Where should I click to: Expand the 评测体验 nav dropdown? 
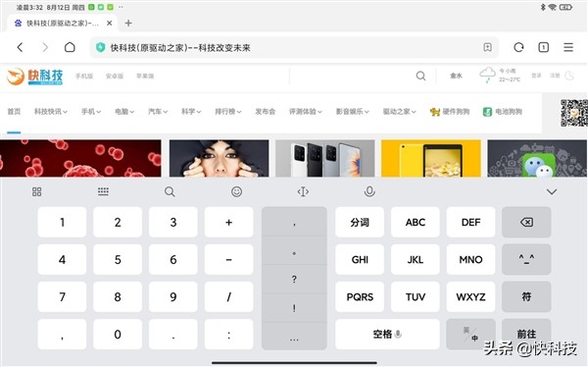coord(305,112)
